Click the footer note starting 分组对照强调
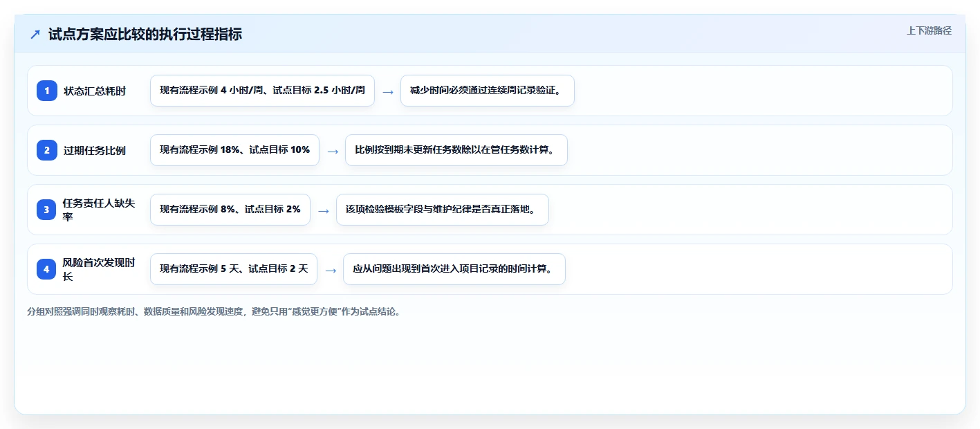Screen dimensions: 980x429 click(214, 311)
